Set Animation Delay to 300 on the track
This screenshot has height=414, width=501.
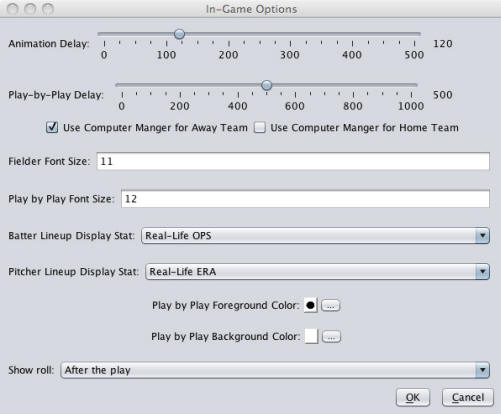click(x=290, y=34)
